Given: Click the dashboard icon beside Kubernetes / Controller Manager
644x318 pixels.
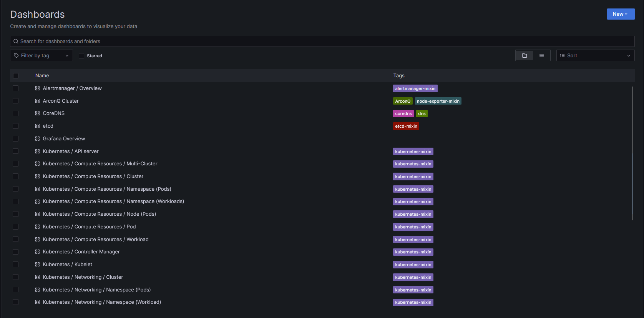Looking at the screenshot, I should point(37,252).
